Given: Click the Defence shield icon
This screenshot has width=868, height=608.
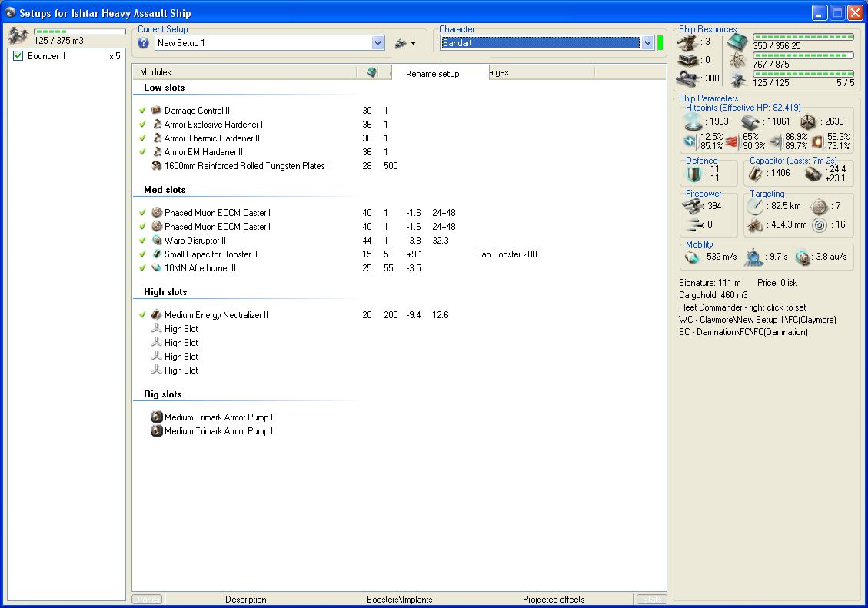Looking at the screenshot, I should (693, 174).
